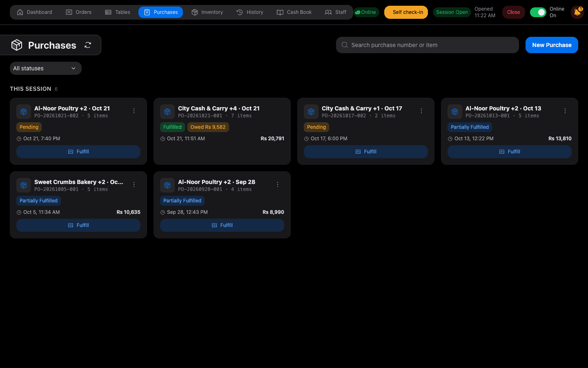The image size is (588, 368).
Task: Click Pending badge on PO-20261017-002 card
Action: (x=316, y=127)
